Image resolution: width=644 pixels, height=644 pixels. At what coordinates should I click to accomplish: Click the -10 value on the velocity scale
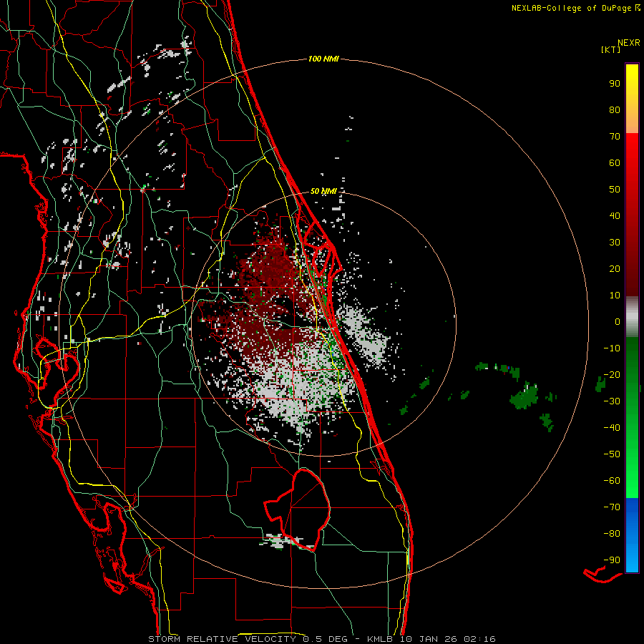pyautogui.click(x=612, y=348)
